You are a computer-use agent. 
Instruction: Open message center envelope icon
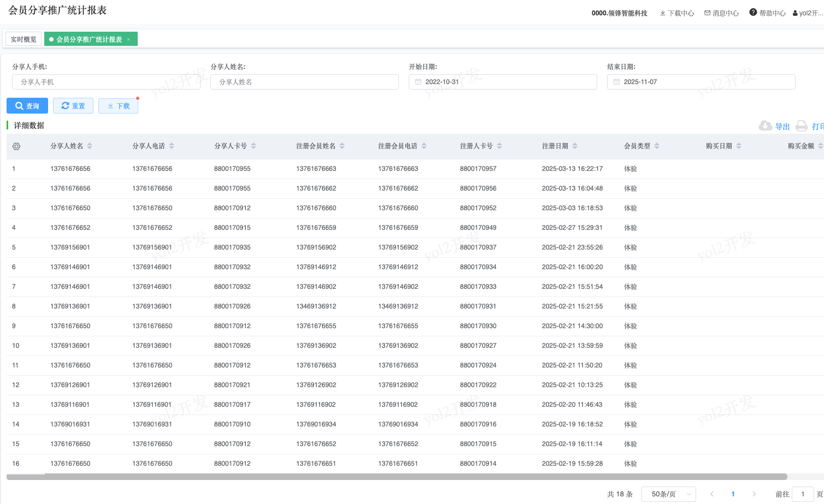coord(708,13)
